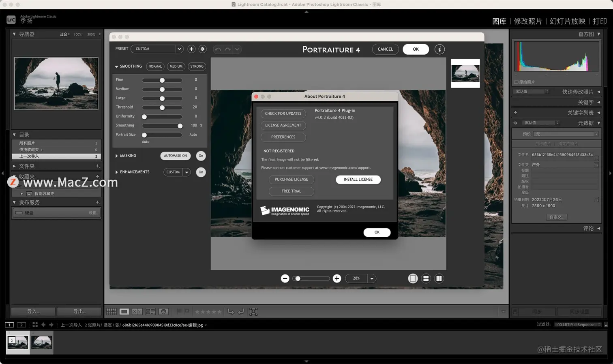613x364 pixels.
Task: Select Medium smoothing preset
Action: (176, 66)
